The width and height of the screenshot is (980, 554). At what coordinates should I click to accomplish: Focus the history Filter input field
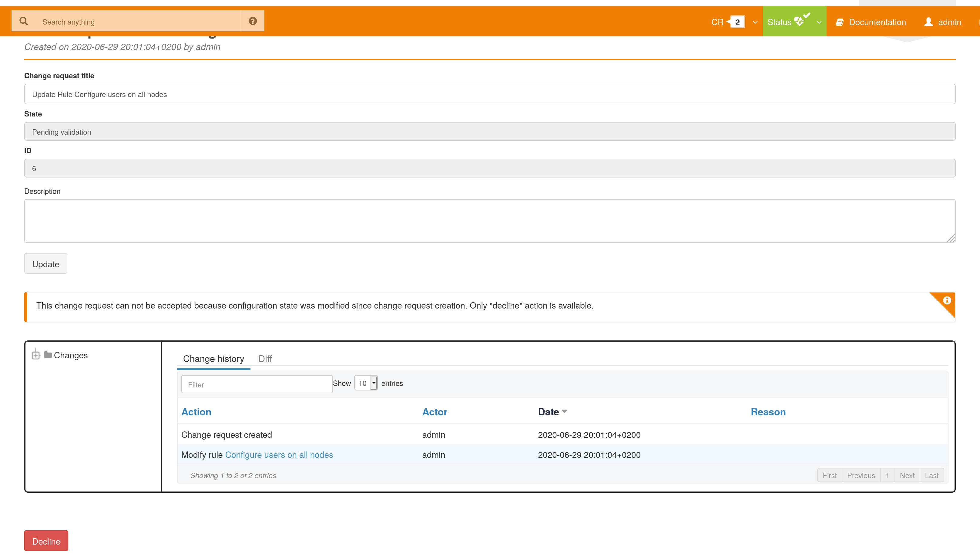point(257,384)
